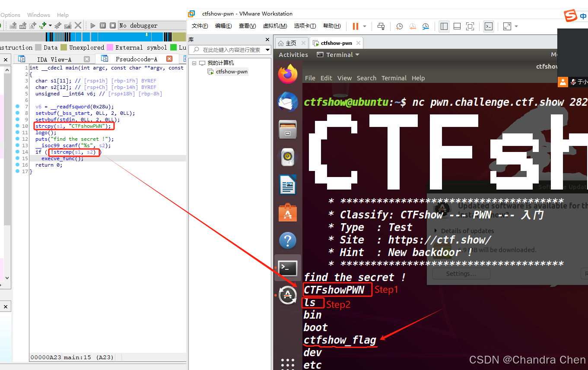Open Files manager from Ubuntu dock
The height and width of the screenshot is (370, 588).
tap(288, 130)
